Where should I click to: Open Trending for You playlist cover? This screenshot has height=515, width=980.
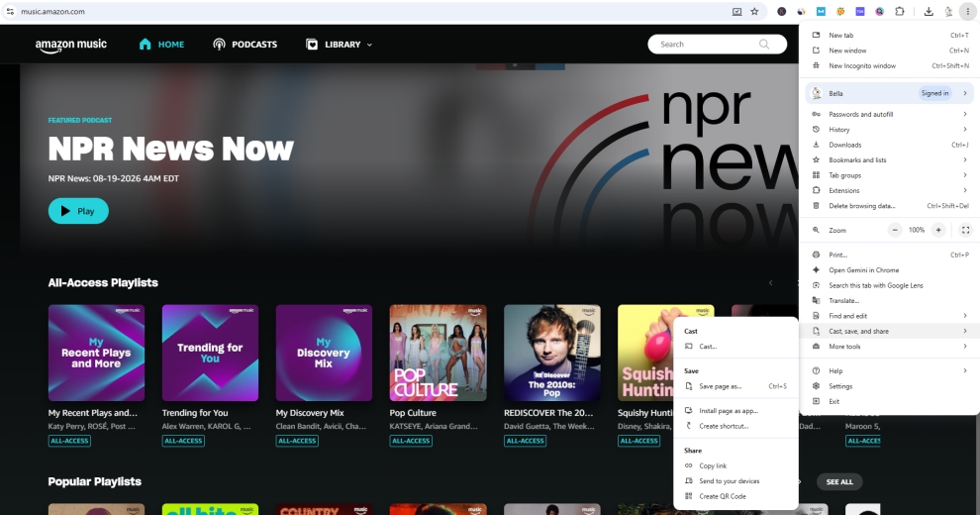[x=210, y=353]
